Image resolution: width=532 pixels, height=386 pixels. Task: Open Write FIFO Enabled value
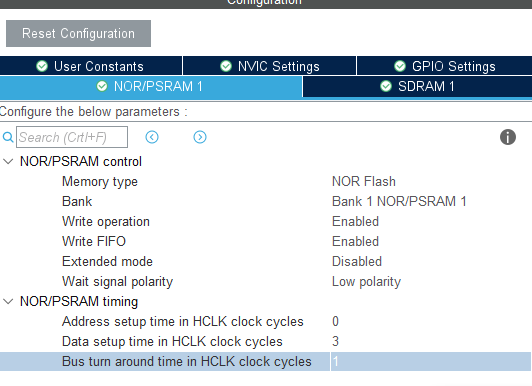click(355, 242)
